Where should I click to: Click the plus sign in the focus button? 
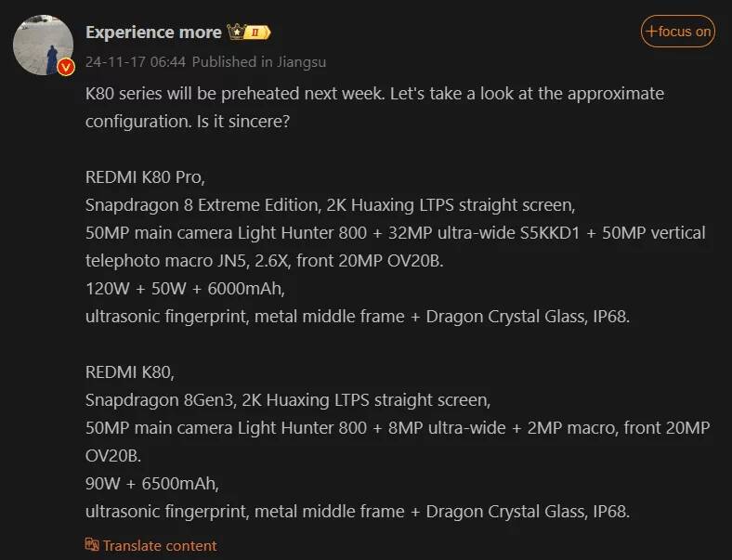click(x=651, y=32)
